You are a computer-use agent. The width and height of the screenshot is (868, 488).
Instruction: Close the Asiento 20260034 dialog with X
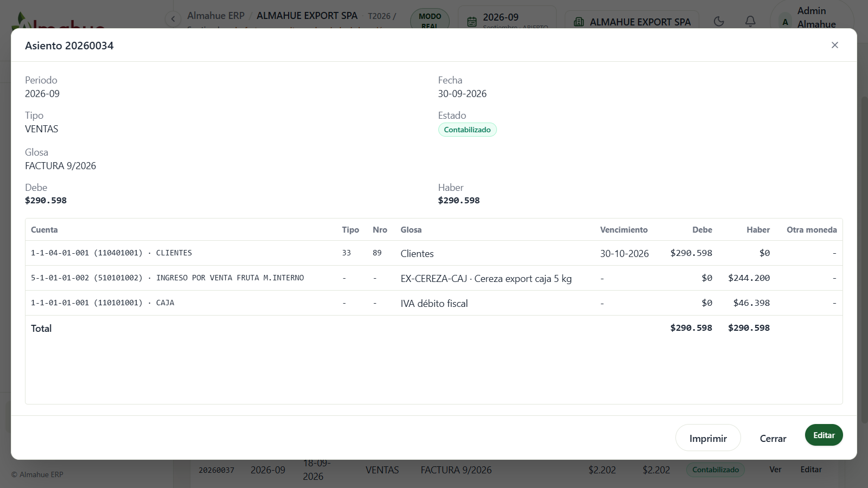pyautogui.click(x=835, y=45)
